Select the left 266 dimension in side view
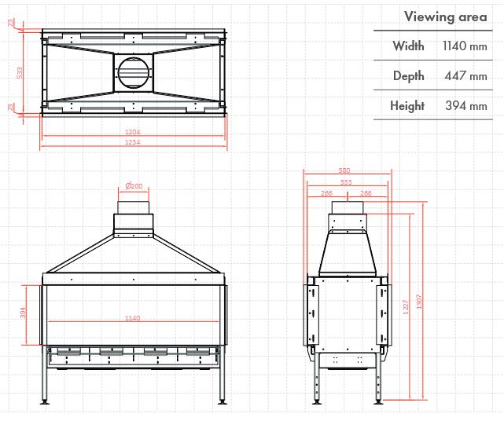 point(326,192)
